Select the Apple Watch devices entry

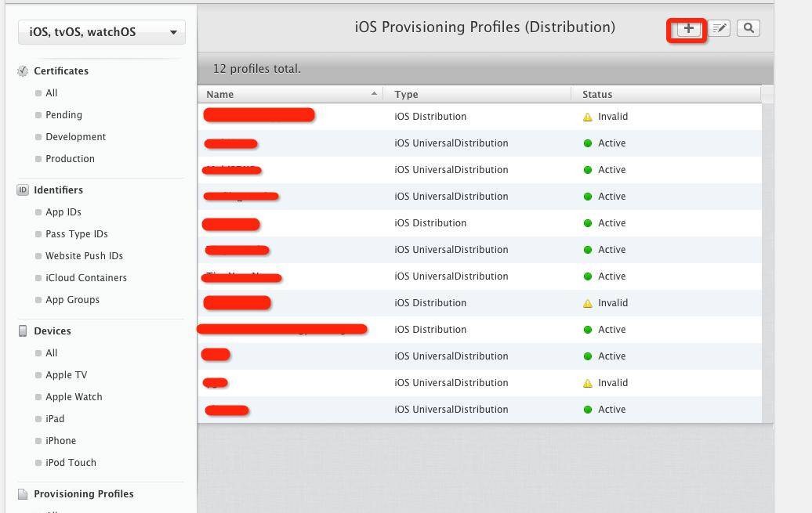pyautogui.click(x=73, y=396)
